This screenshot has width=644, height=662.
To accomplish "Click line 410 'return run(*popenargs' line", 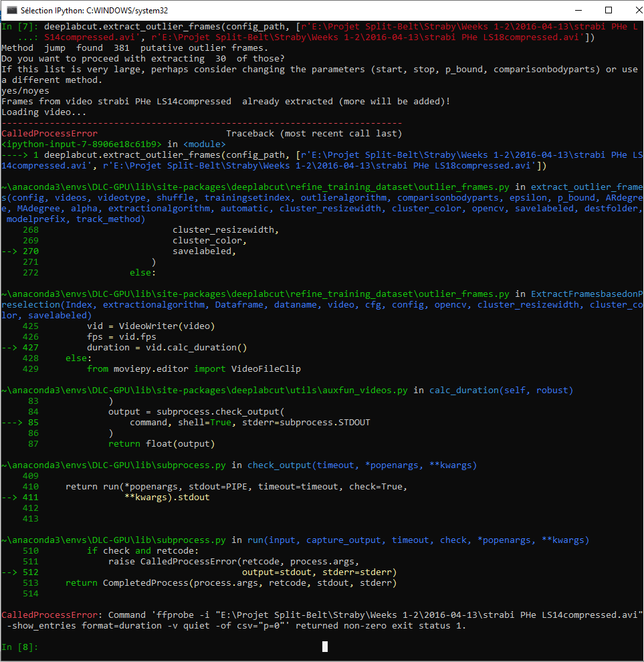I will tap(215, 487).
